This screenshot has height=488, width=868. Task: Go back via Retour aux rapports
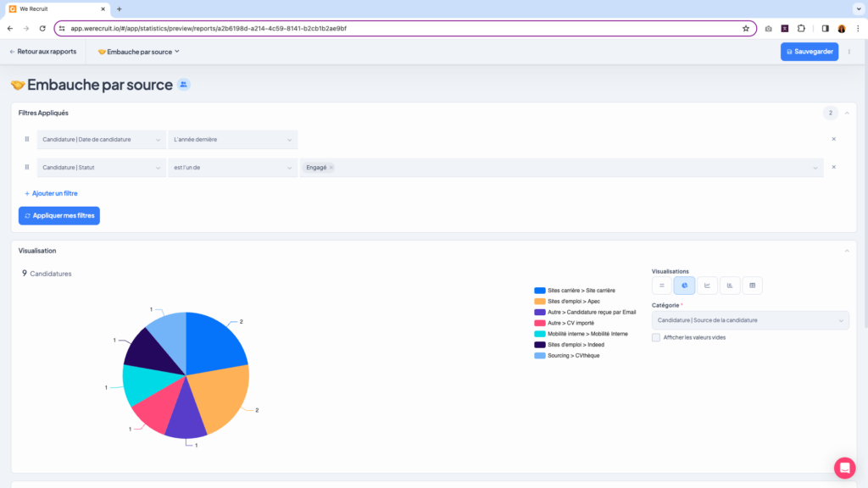[42, 52]
